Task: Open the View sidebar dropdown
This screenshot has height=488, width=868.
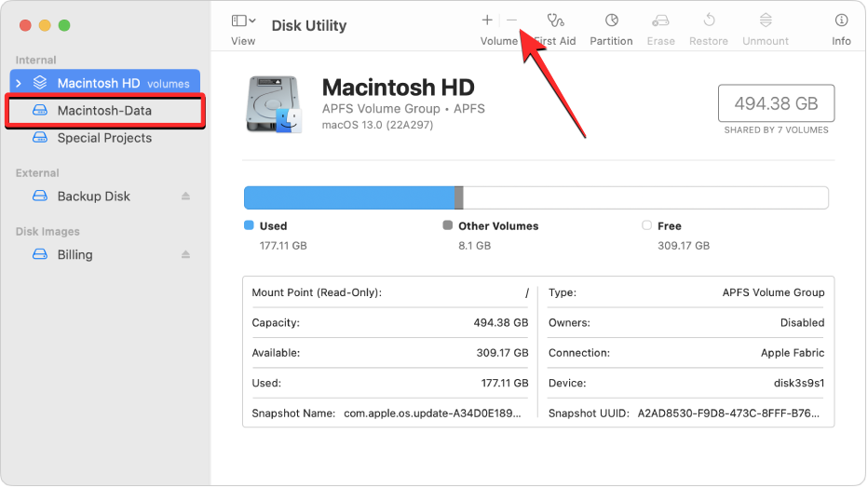Action: [243, 20]
